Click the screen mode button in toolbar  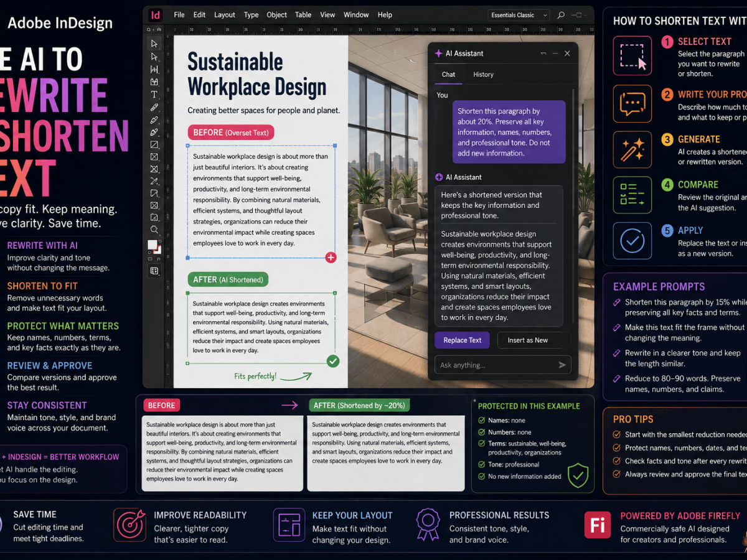click(154, 271)
